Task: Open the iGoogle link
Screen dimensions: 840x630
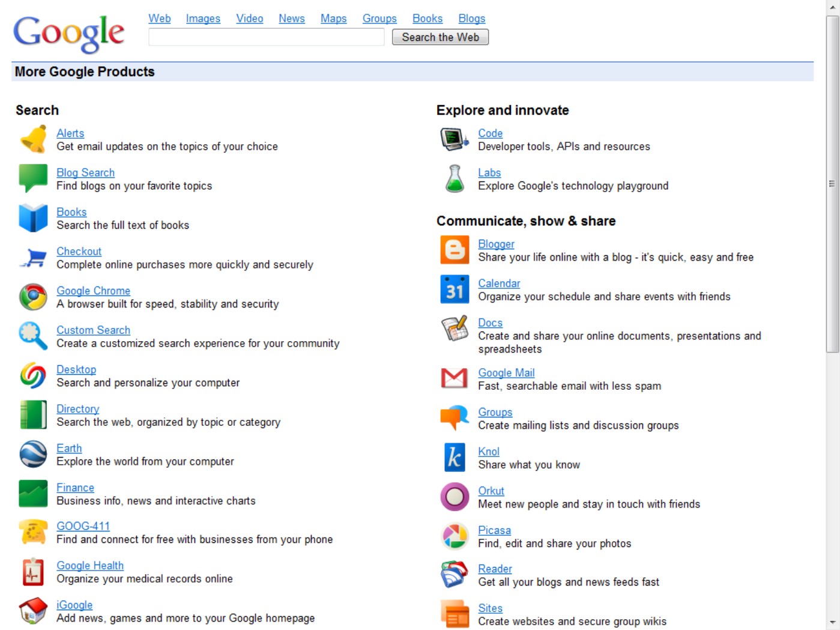Action: click(74, 605)
